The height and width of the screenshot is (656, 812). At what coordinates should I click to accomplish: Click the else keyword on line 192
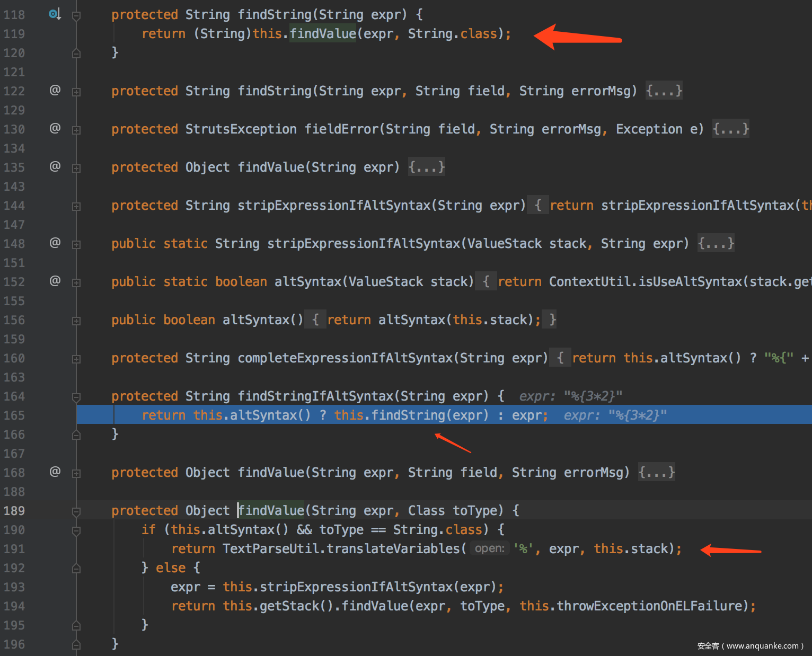tap(171, 568)
